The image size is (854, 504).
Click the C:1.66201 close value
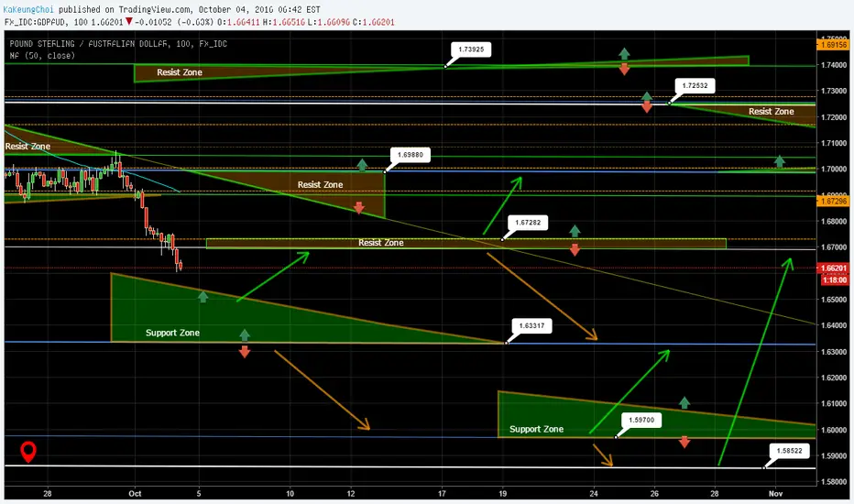[x=373, y=22]
